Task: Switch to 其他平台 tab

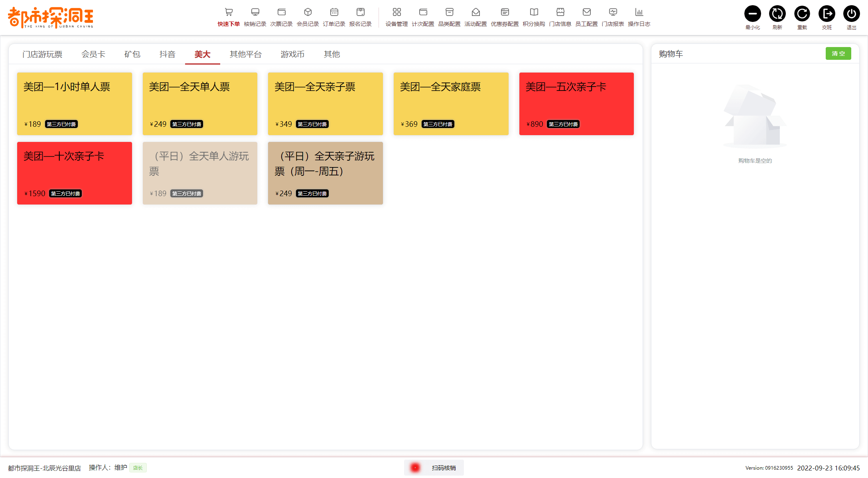Action: [246, 54]
